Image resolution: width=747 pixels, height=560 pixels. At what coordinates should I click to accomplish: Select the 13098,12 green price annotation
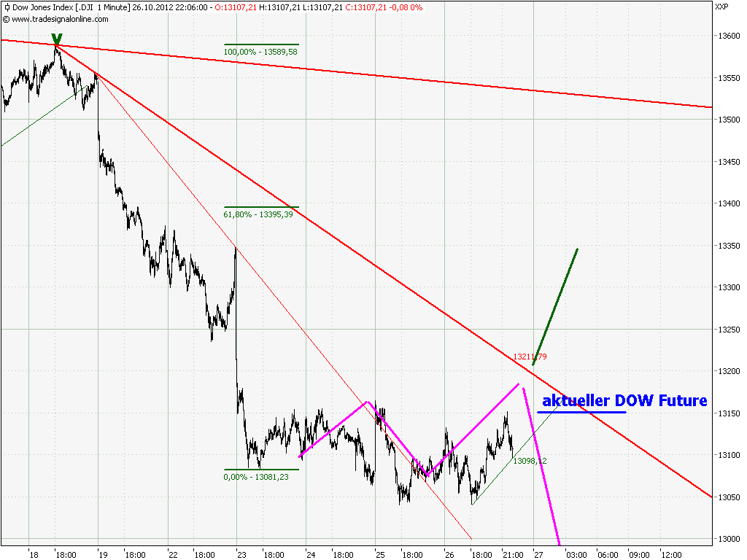pyautogui.click(x=530, y=460)
